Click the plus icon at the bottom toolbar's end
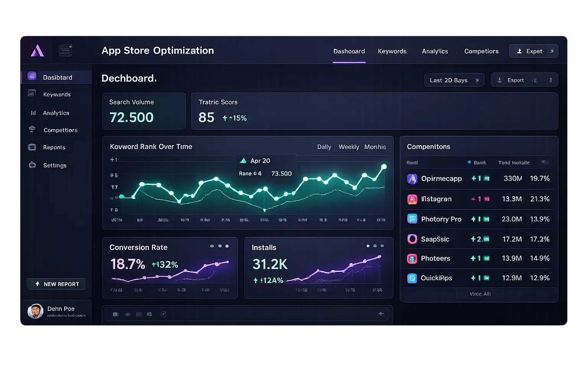Image resolution: width=588 pixels, height=392 pixels. (381, 314)
